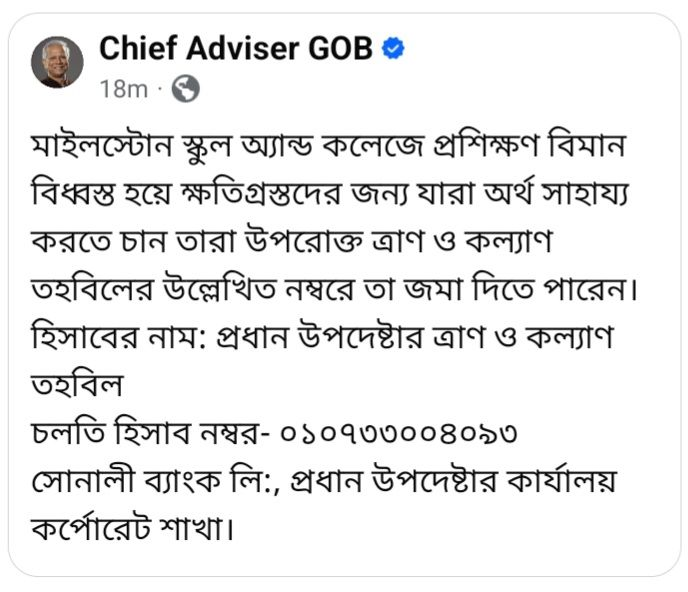688x592 pixels.
Task: Click the text মাইলস্টোন স্কুল অ্যান্ড কলেজে
Action: click(202, 149)
